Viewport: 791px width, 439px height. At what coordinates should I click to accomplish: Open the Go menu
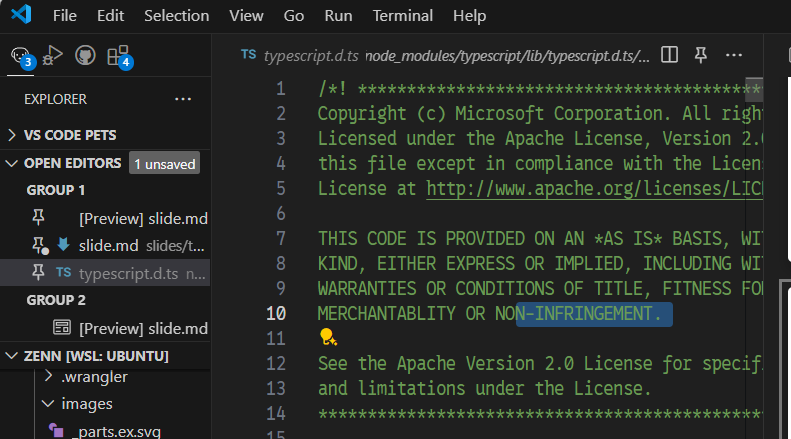point(294,16)
